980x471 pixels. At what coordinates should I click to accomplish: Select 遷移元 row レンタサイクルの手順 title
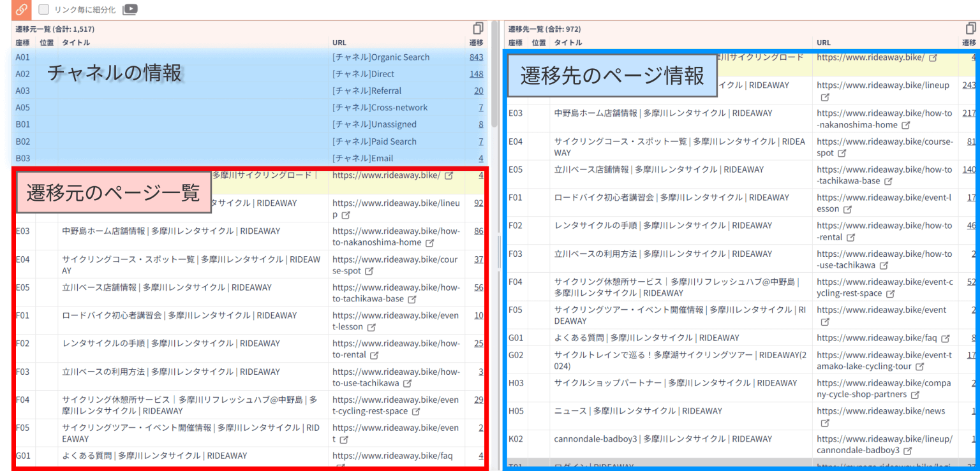[x=171, y=344]
